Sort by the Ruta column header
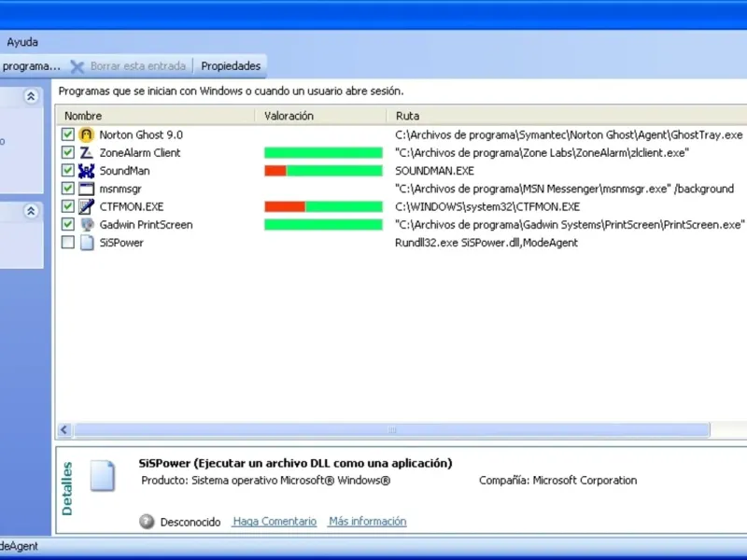 pos(567,116)
